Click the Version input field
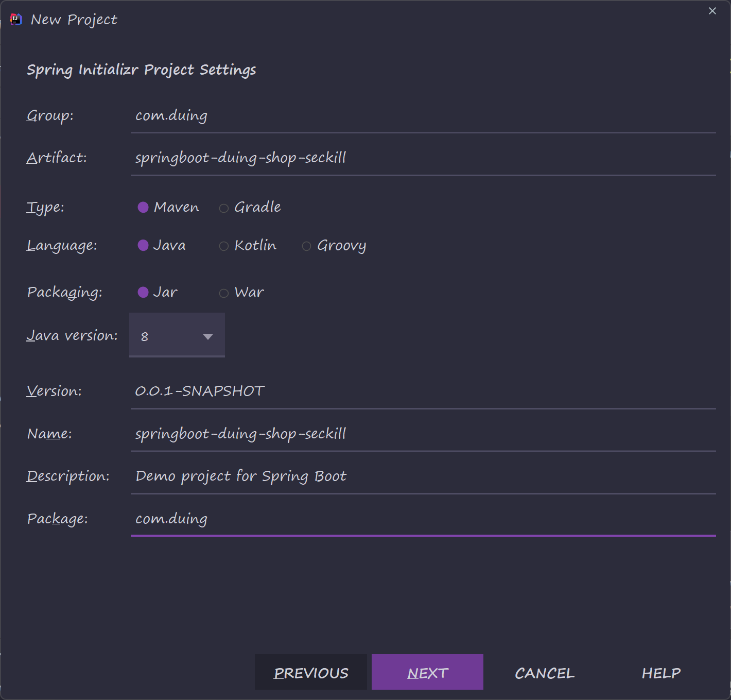 click(x=423, y=392)
